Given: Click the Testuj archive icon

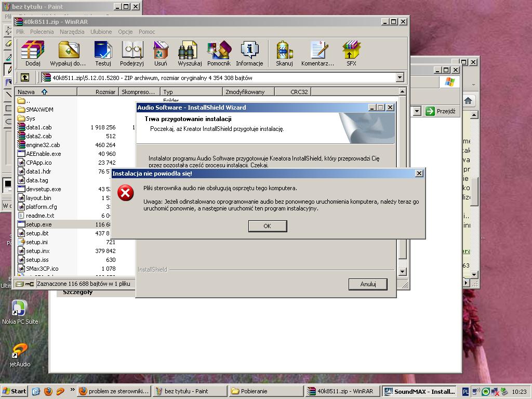Looking at the screenshot, I should [103, 54].
